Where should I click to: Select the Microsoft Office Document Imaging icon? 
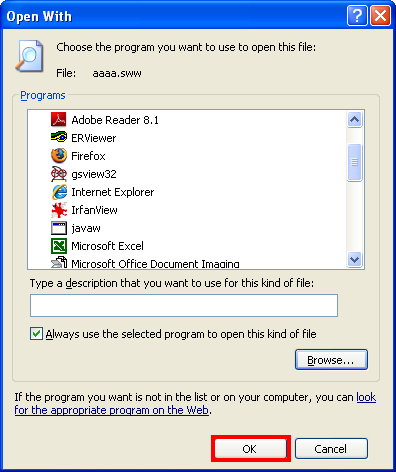59,263
